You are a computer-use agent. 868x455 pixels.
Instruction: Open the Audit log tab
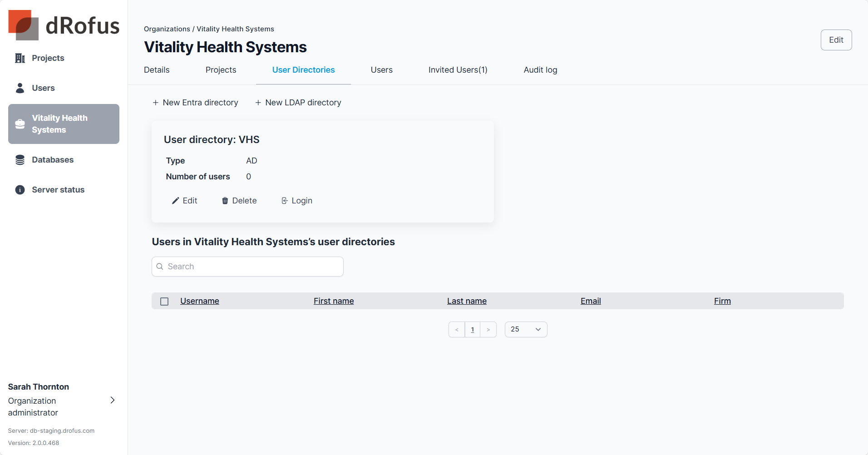coord(540,70)
